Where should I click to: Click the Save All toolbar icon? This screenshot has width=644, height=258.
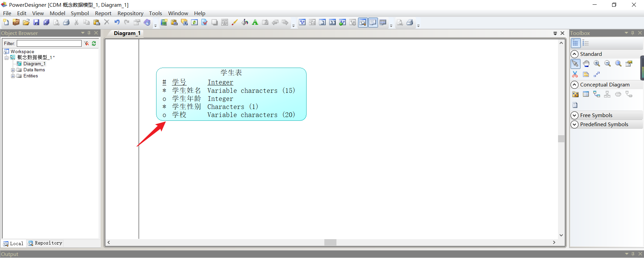(x=46, y=23)
